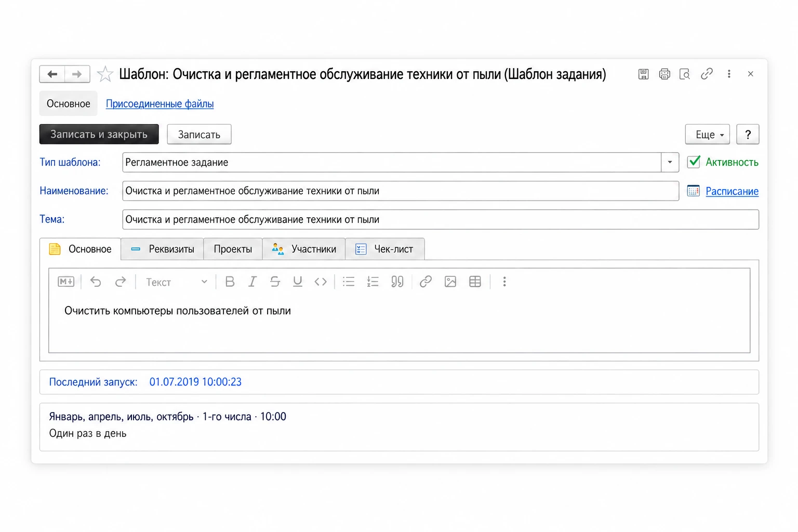Apply underline formatting
Screen dimensions: 798x532
[298, 282]
